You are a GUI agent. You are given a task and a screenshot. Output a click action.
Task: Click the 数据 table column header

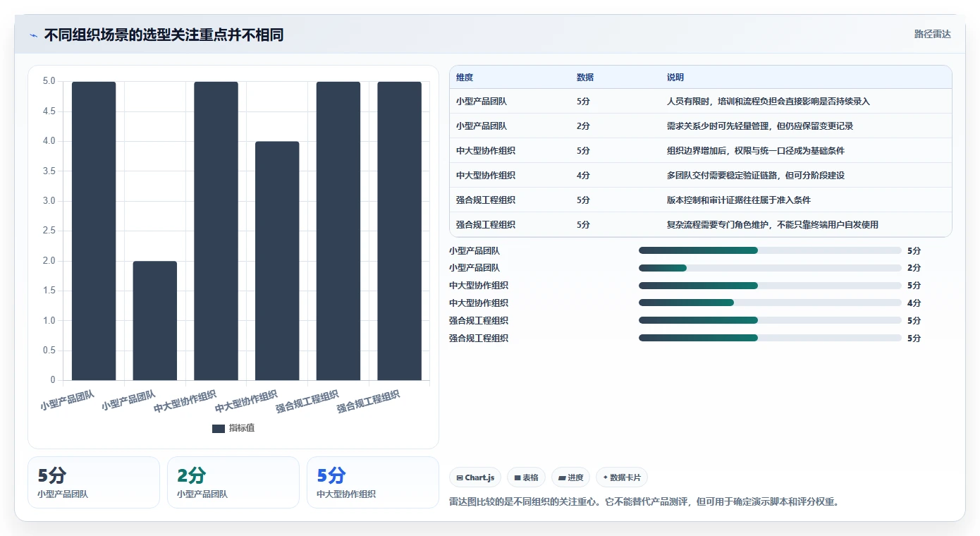click(585, 78)
